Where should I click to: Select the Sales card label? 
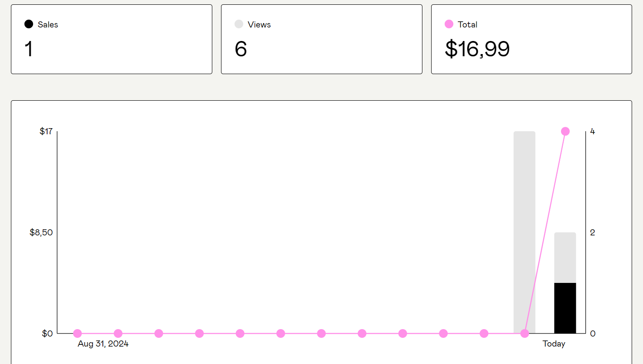coord(48,25)
